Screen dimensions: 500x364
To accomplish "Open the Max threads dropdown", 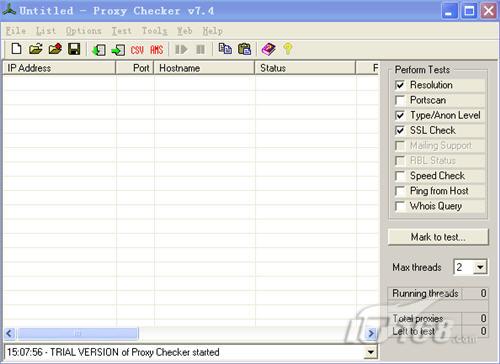I will [480, 267].
